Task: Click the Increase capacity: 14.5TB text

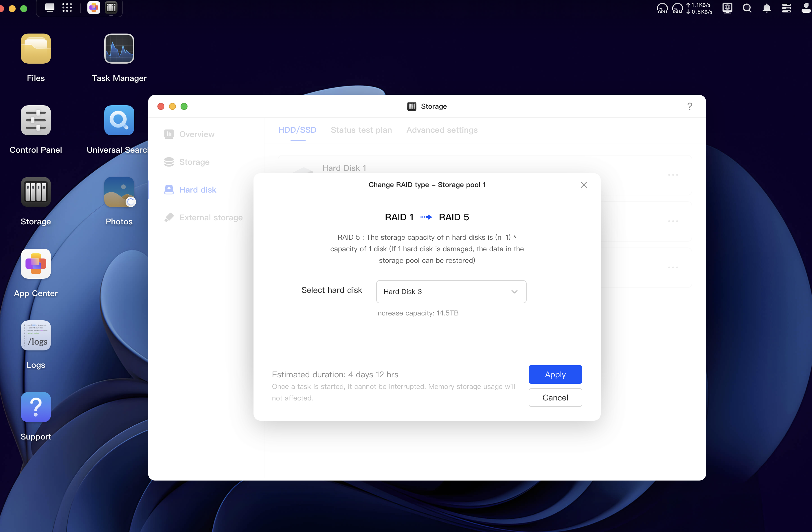Action: (417, 313)
